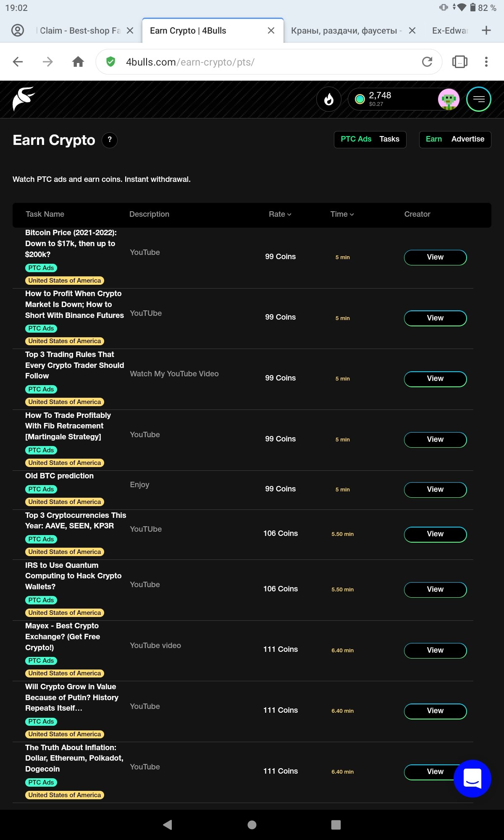Open the flame streak icon
Image resolution: width=504 pixels, height=840 pixels.
click(328, 100)
